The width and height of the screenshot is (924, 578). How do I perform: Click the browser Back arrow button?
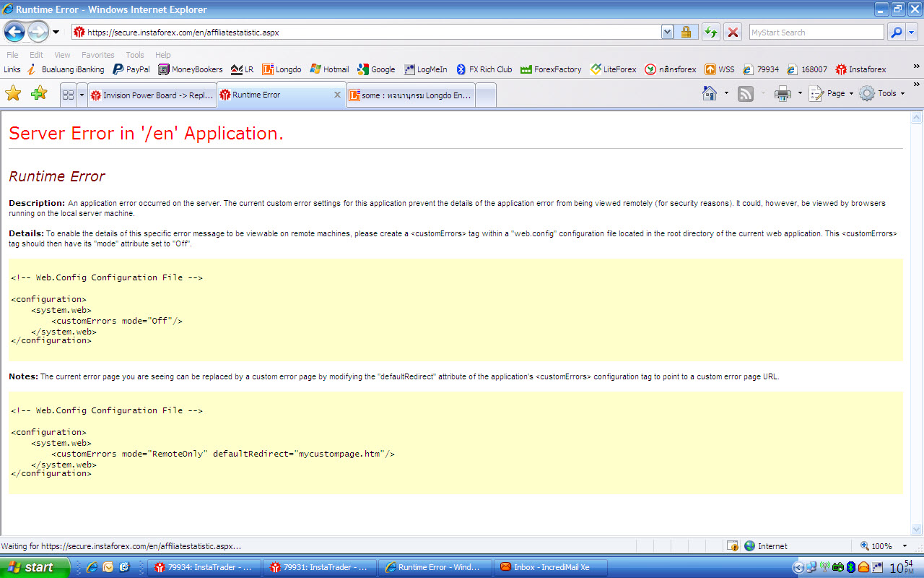[15, 32]
